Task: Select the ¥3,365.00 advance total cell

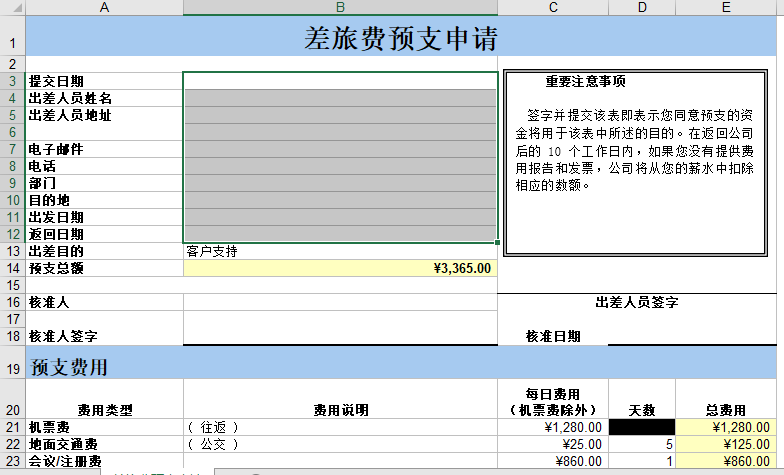Action: pos(340,268)
